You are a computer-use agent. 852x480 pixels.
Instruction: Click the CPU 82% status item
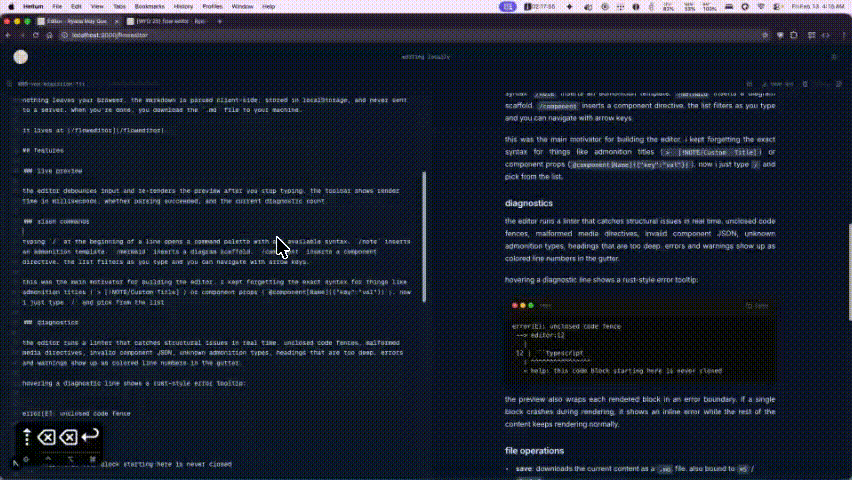tap(668, 7)
